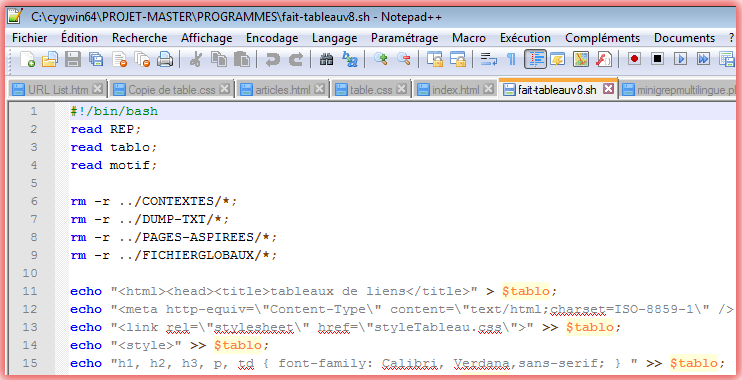Click the Find and Replace icon

[350, 59]
